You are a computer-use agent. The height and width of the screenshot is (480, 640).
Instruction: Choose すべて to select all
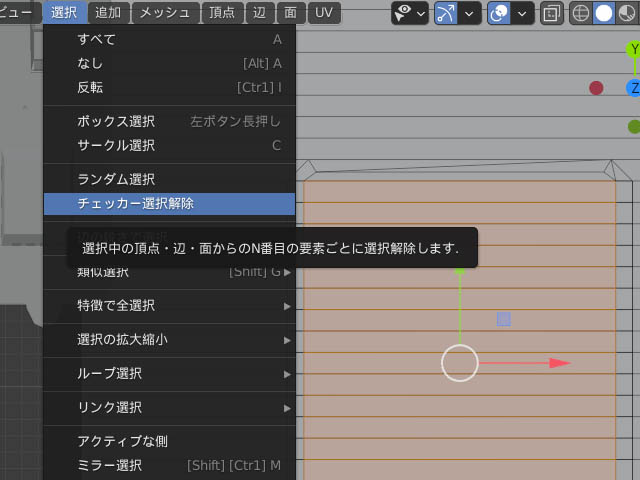(169, 39)
